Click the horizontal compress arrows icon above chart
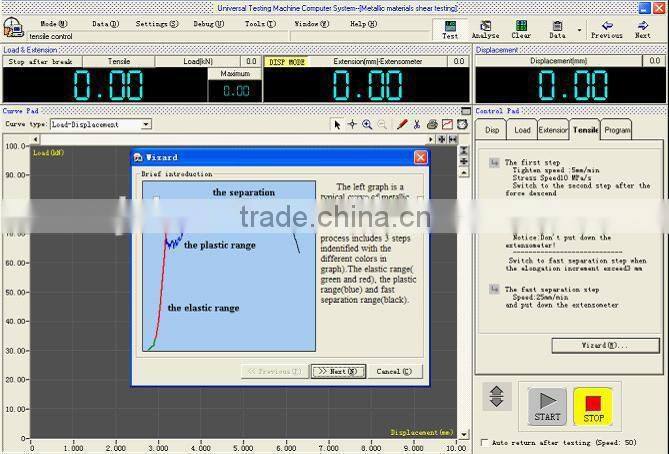The height and width of the screenshot is (454, 669). [453, 139]
